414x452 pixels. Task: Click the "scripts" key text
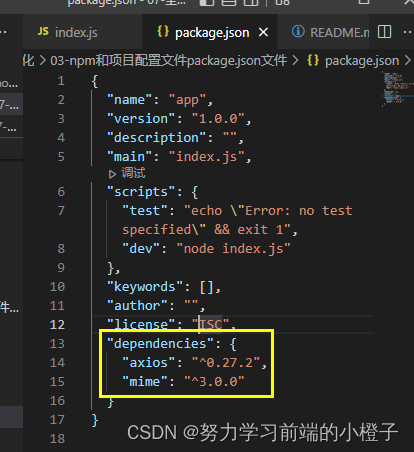coord(141,192)
